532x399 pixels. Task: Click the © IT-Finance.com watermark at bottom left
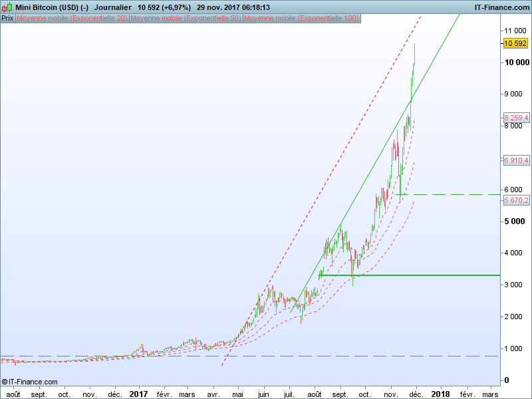click(x=29, y=382)
